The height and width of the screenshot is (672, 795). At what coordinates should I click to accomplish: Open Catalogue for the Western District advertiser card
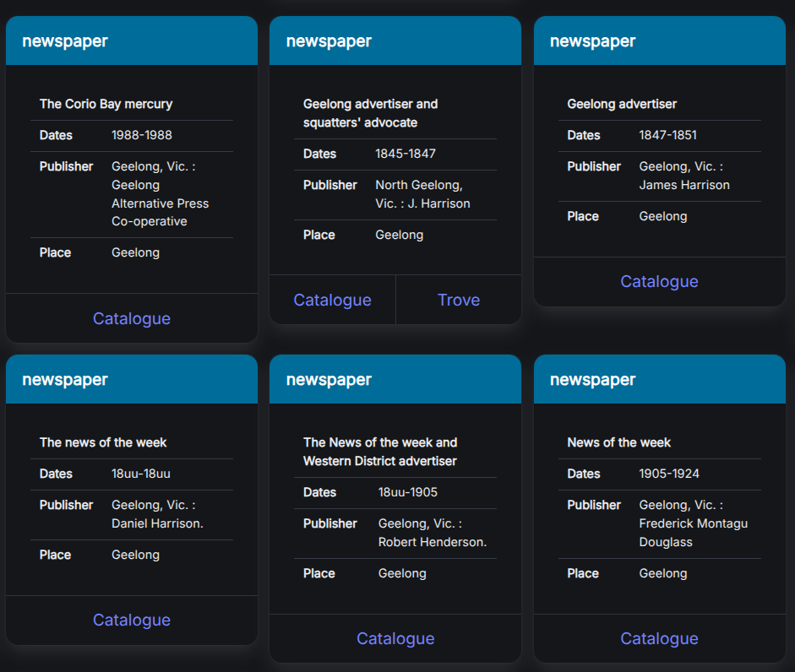click(395, 638)
